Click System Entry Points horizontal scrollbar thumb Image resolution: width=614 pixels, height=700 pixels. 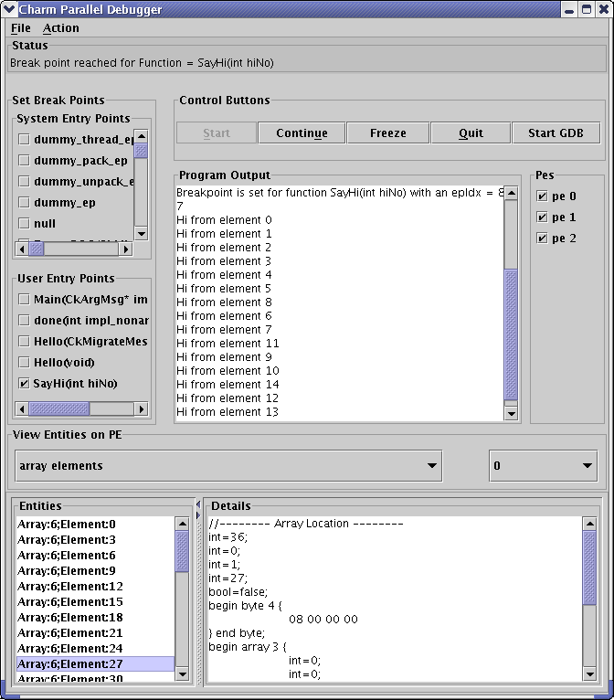pyautogui.click(x=37, y=249)
